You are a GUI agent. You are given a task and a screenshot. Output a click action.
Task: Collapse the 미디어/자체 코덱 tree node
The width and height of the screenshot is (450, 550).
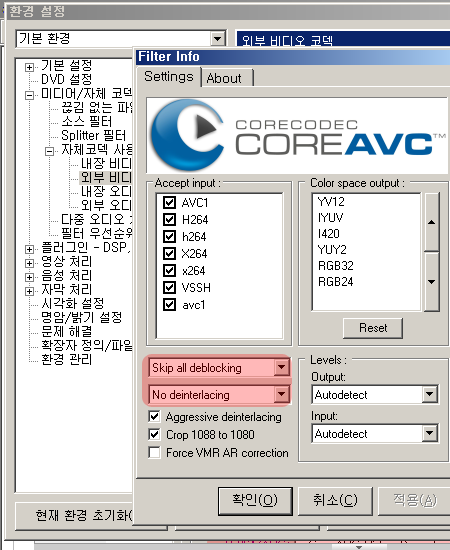(x=29, y=95)
